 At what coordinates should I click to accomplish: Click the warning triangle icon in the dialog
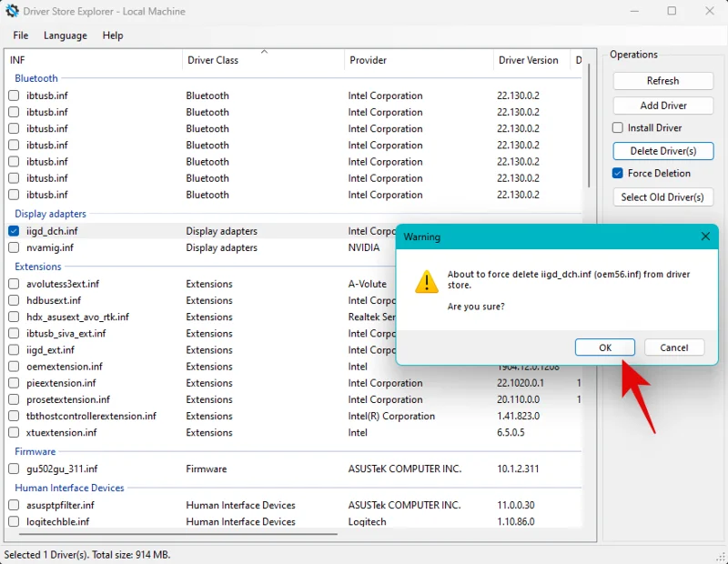click(x=427, y=282)
